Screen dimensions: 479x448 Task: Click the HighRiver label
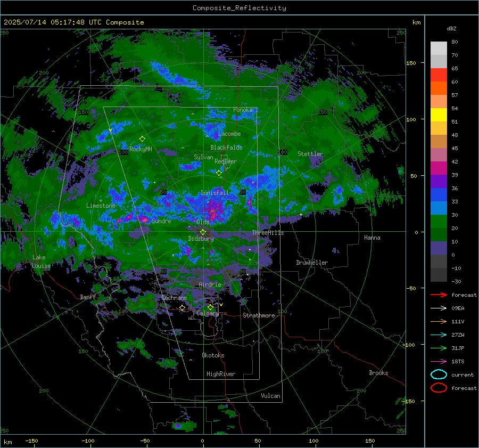221,374
